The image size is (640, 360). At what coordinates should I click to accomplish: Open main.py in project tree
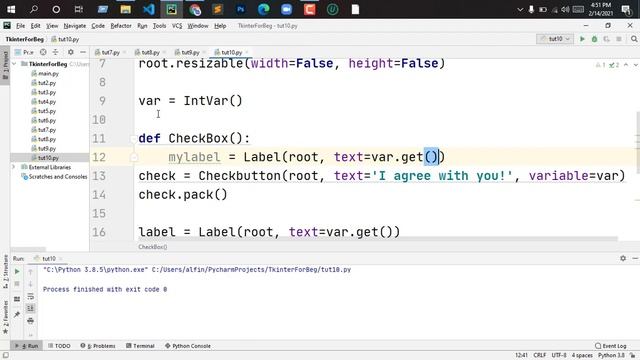click(x=48, y=73)
